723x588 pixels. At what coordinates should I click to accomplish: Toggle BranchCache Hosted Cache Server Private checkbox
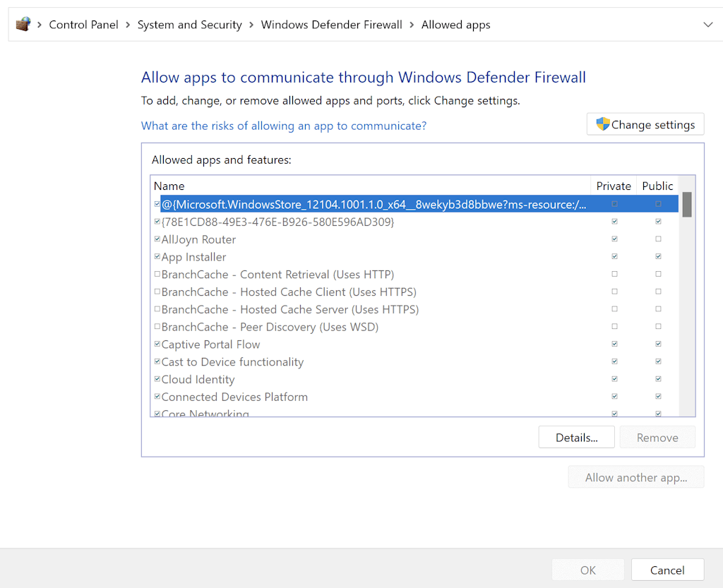(615, 308)
